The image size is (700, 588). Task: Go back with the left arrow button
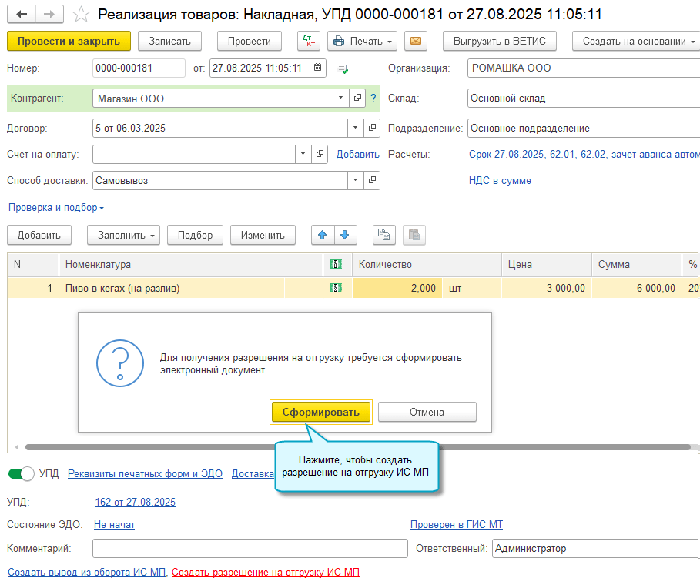coord(22,15)
